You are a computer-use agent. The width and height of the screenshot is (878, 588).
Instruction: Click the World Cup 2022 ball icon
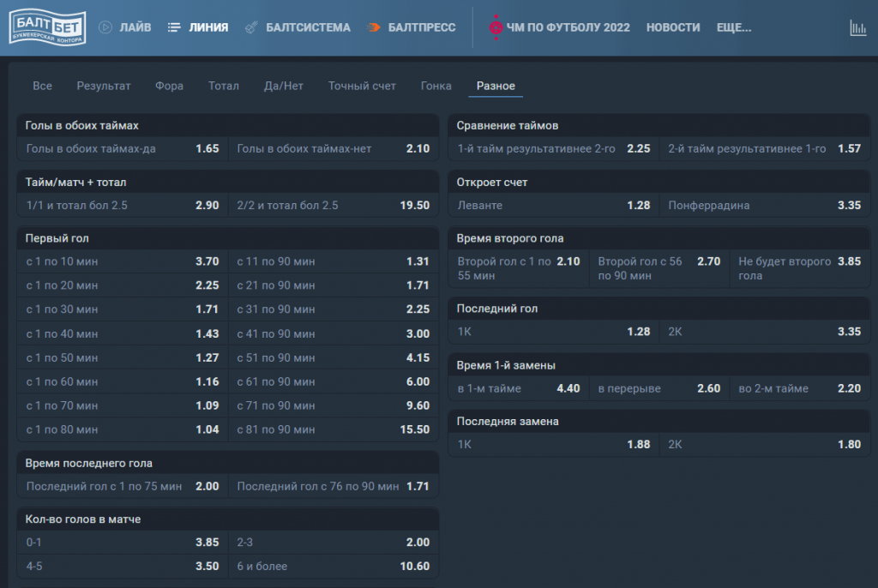click(x=496, y=27)
